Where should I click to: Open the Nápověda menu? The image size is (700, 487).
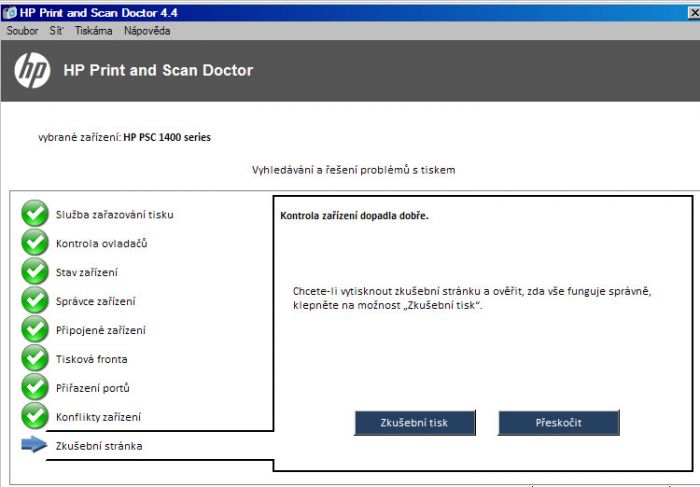[x=147, y=31]
